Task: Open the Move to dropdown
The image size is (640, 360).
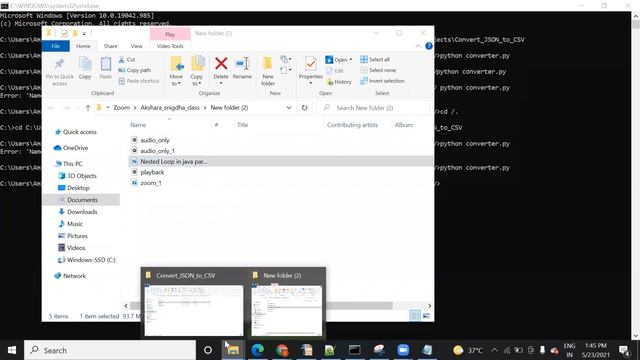Action: pos(176,71)
